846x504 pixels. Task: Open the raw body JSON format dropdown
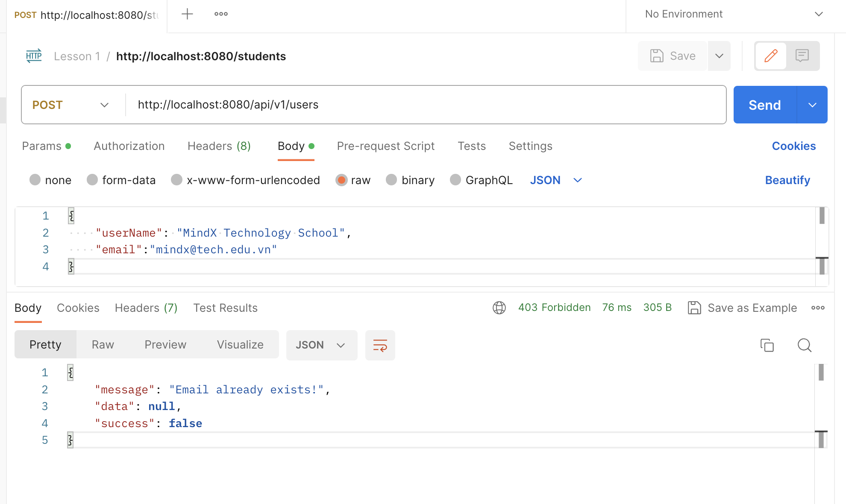pos(555,180)
